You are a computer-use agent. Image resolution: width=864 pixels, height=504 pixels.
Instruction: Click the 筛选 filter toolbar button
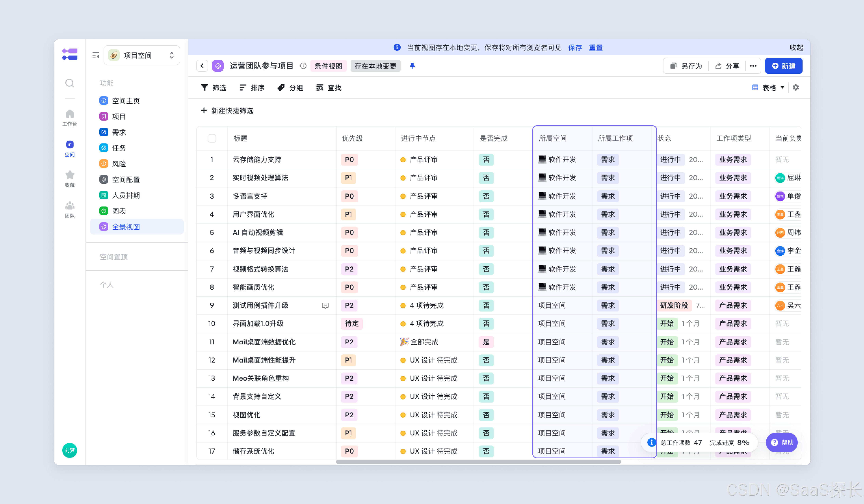(213, 87)
